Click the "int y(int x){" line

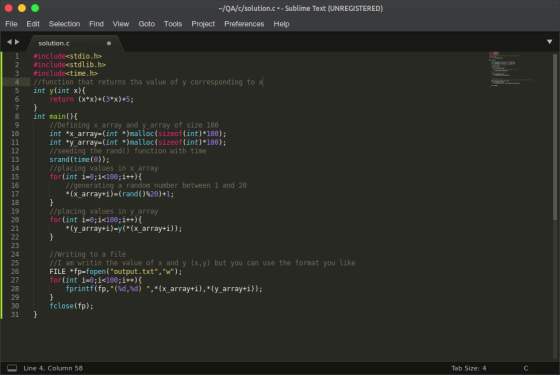(59, 91)
